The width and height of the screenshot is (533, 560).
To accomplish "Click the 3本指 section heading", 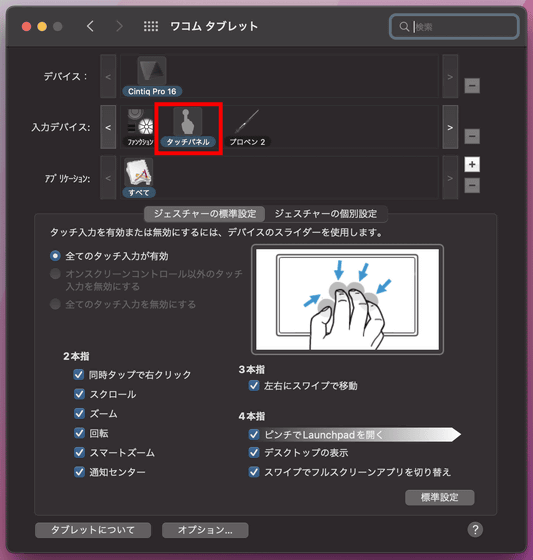I will point(251,369).
